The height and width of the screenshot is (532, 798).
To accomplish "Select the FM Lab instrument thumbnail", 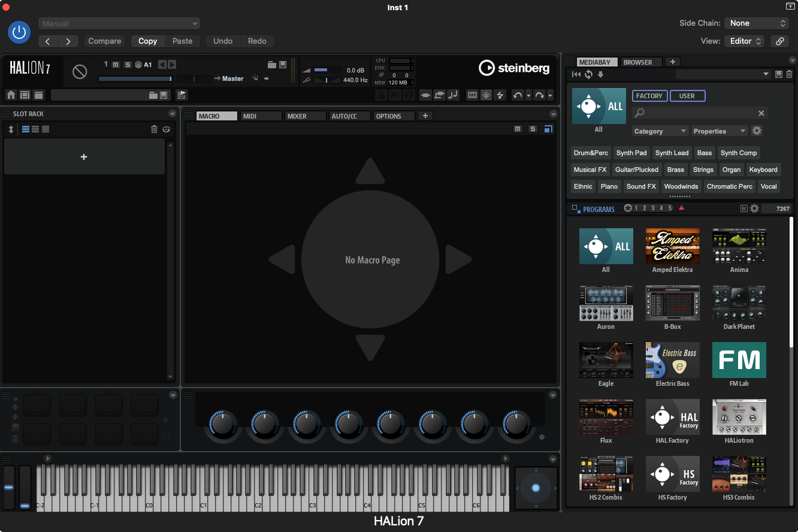I will click(739, 360).
